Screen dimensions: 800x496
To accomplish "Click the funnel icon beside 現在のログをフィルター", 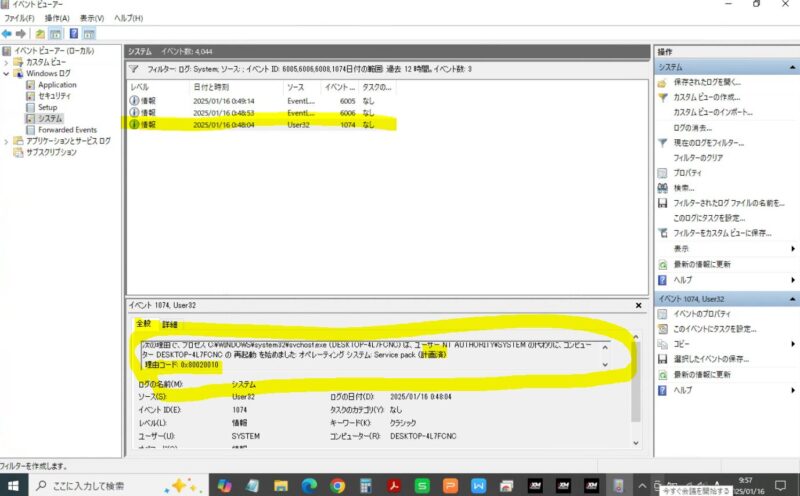I will tap(662, 143).
